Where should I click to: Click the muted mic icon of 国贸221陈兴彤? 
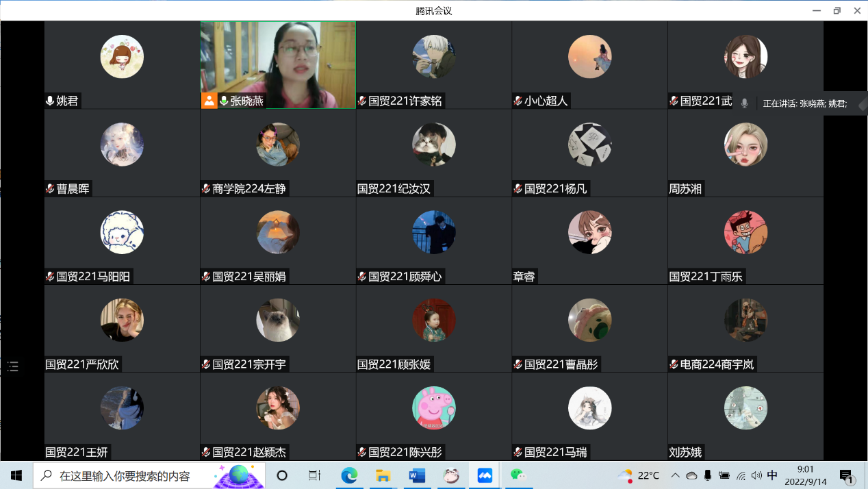pyautogui.click(x=361, y=452)
